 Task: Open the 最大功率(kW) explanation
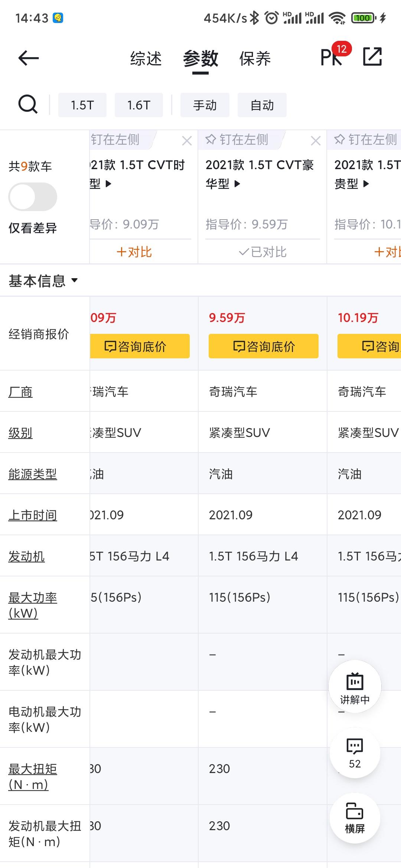pos(33,605)
